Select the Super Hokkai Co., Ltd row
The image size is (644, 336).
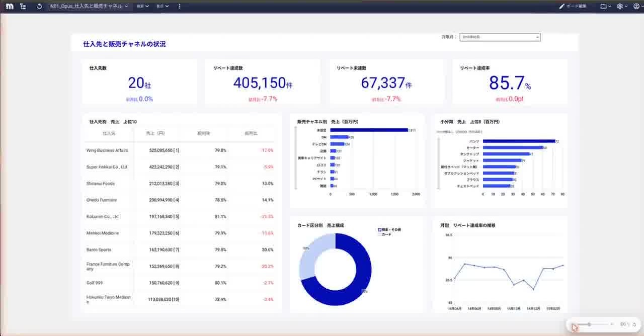coord(180,167)
